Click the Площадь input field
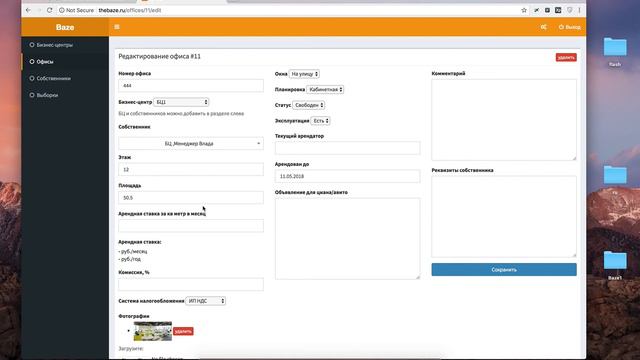 pos(191,198)
